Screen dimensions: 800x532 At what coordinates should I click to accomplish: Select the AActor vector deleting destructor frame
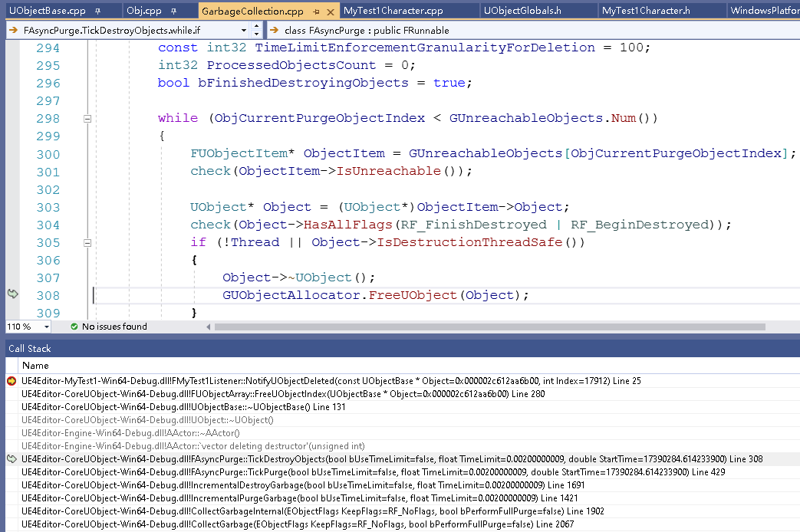(193, 446)
